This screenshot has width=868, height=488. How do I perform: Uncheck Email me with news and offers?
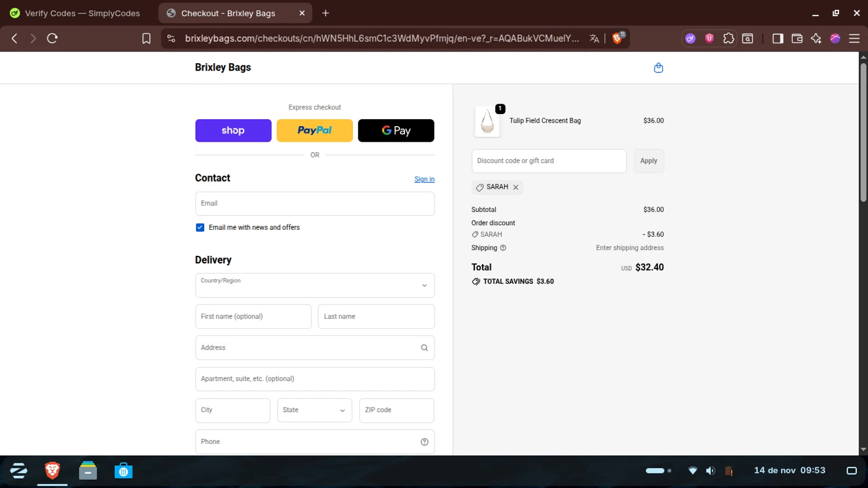tap(200, 228)
